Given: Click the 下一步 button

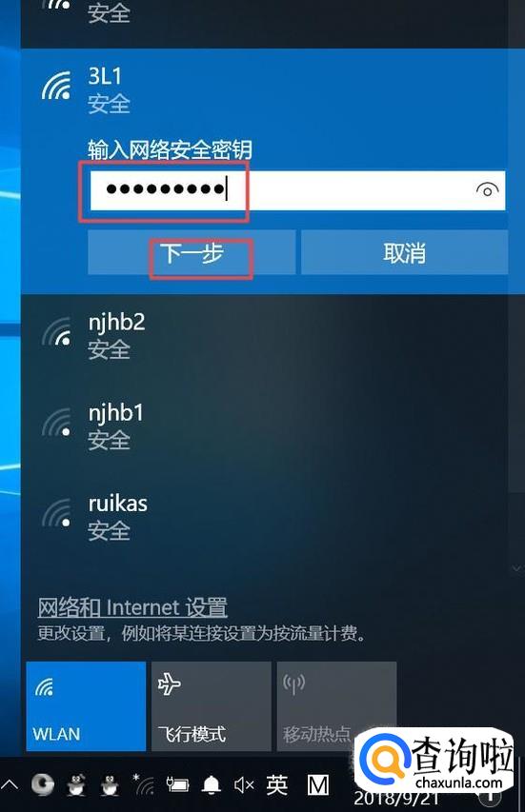Looking at the screenshot, I should (x=192, y=252).
